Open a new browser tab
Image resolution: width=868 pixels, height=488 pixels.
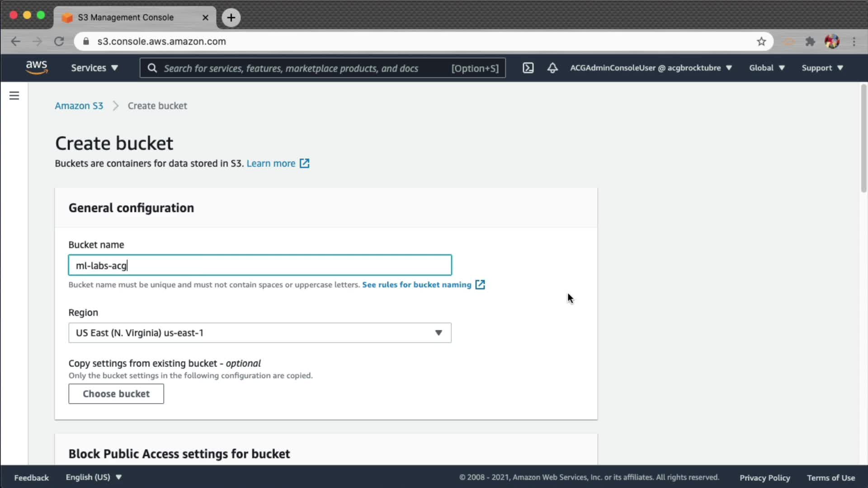tap(231, 18)
